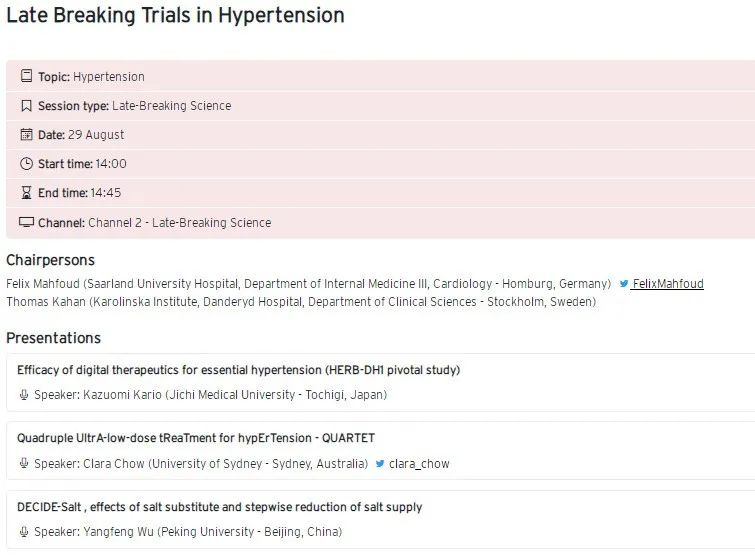The image size is (755, 557).
Task: Open the clara_chow Twitter handle link
Action: click(419, 464)
